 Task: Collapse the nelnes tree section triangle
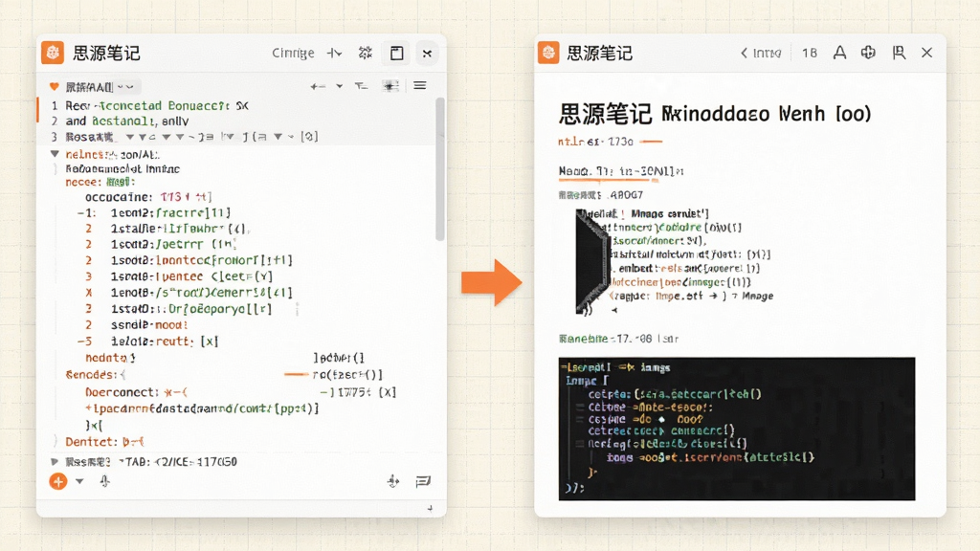pos(55,154)
